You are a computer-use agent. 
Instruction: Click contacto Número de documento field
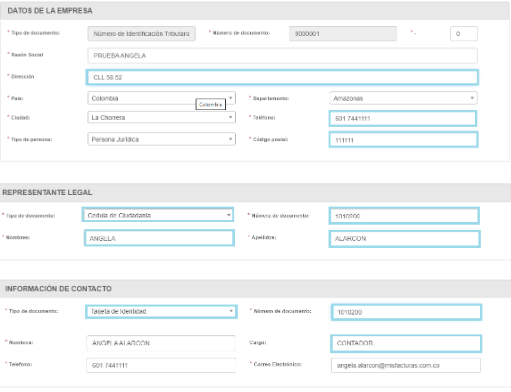coord(406,312)
